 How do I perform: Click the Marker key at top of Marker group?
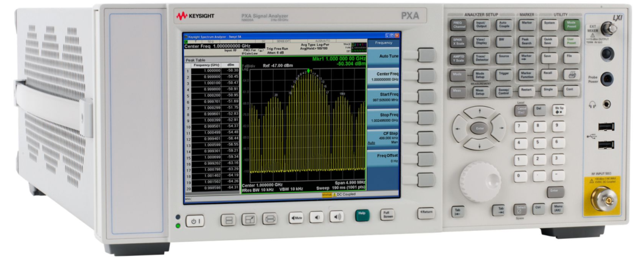(526, 24)
